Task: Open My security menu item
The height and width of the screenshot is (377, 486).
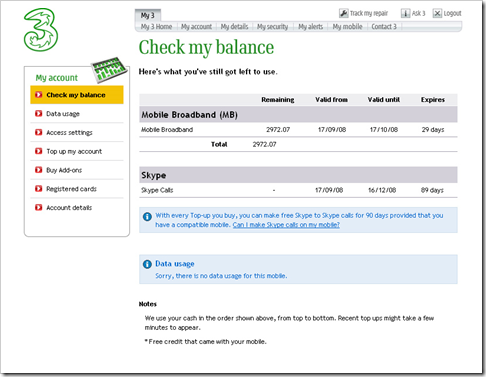Action: coord(272,27)
